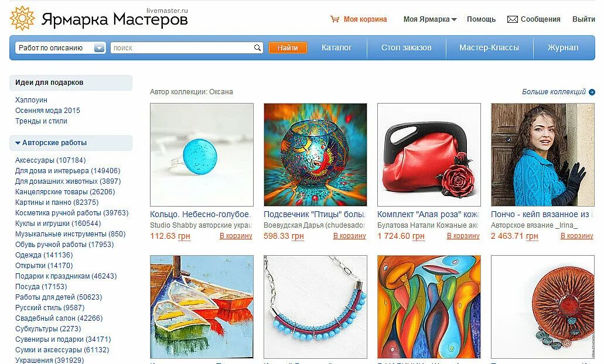The height and width of the screenshot is (364, 604).
Task: Collapse the Авторские работы section
Action: pos(18,143)
